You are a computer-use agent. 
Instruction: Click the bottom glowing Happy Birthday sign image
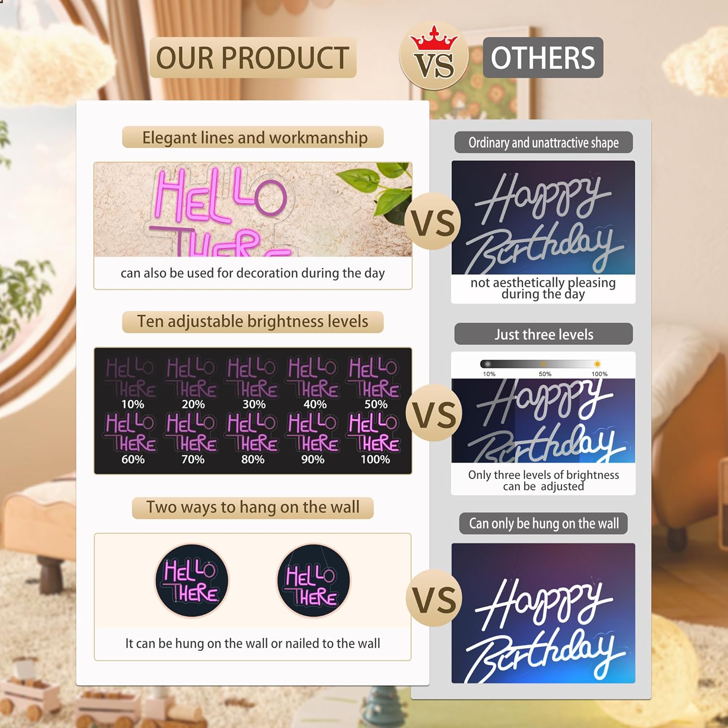[x=544, y=613]
